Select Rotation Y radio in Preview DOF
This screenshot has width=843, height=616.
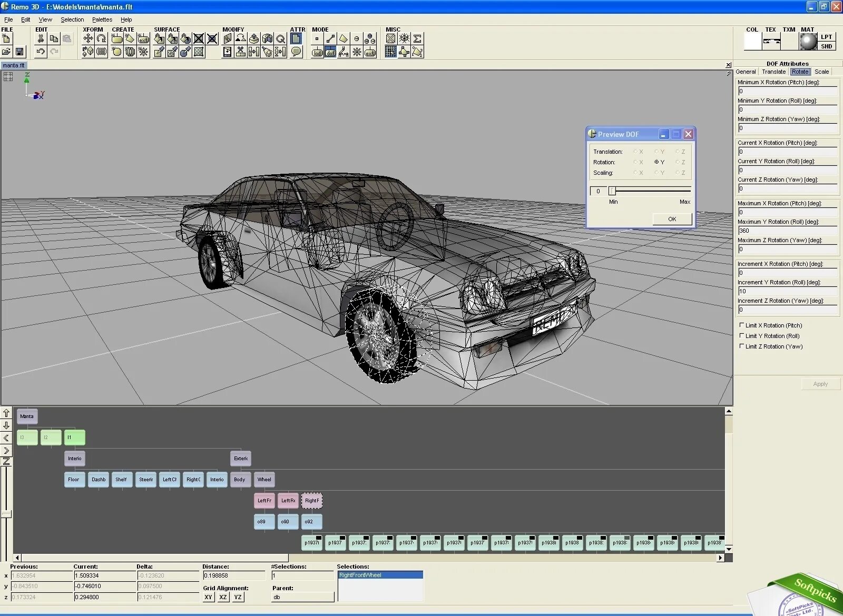click(x=656, y=162)
